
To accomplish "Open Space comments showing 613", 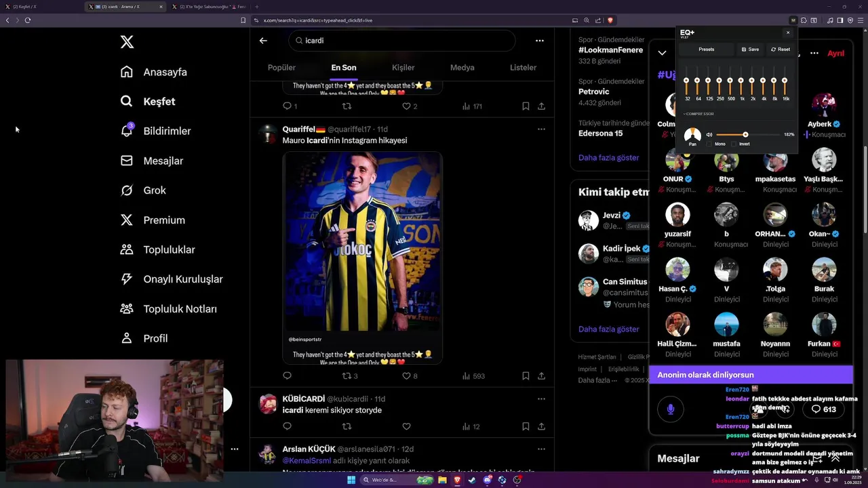I will [824, 409].
